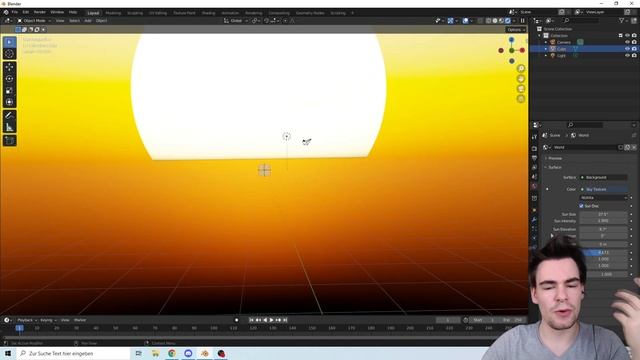Open the World properties tab

click(x=534, y=186)
